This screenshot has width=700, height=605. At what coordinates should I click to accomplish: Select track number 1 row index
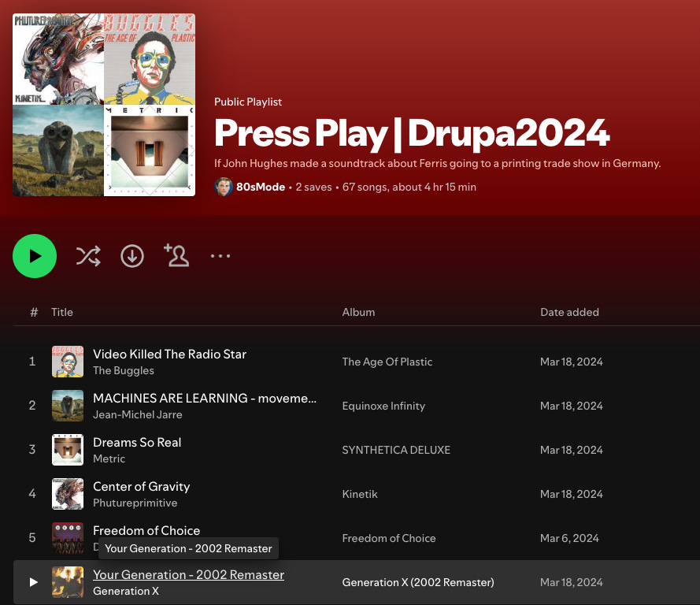pos(32,362)
